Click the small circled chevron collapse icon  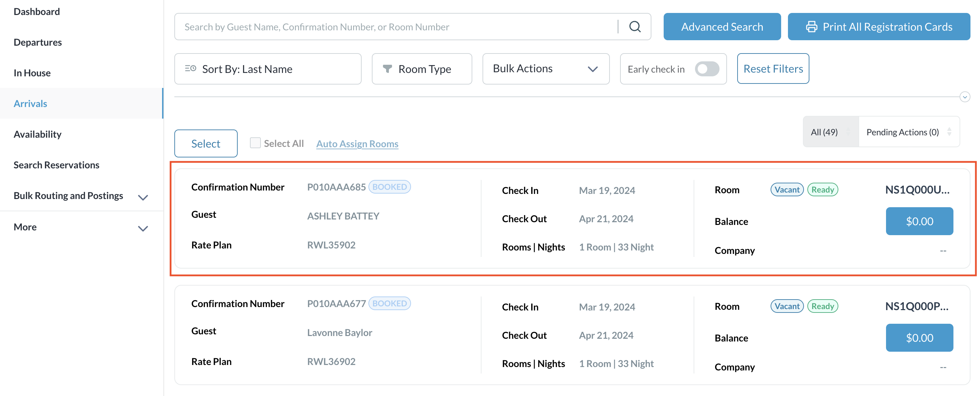click(x=964, y=97)
